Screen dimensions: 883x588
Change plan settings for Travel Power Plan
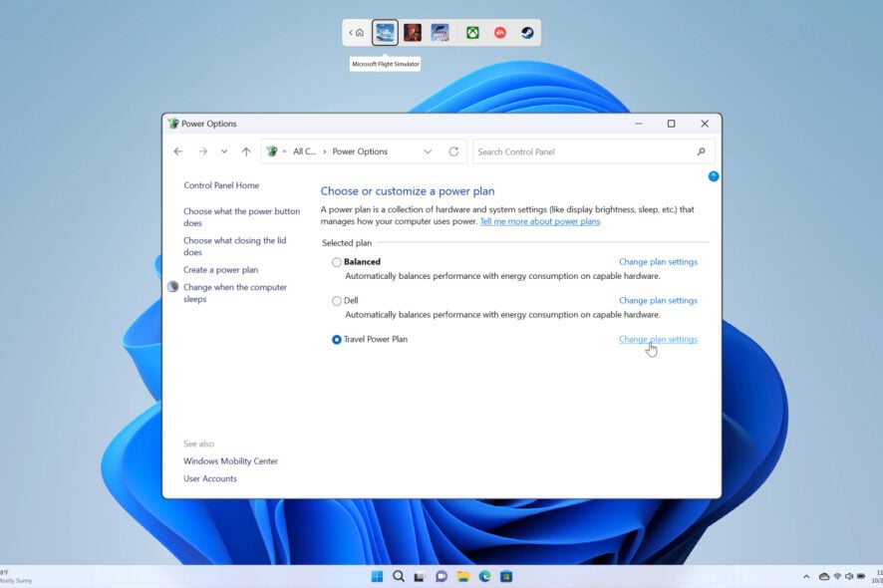point(658,340)
